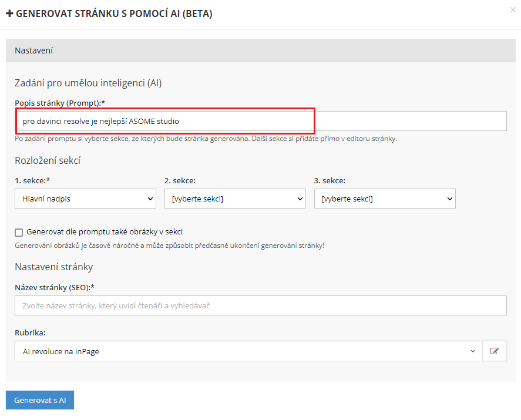This screenshot has height=420, width=521.
Task: Click the Název stránky (SEO) label
Action: point(55,287)
